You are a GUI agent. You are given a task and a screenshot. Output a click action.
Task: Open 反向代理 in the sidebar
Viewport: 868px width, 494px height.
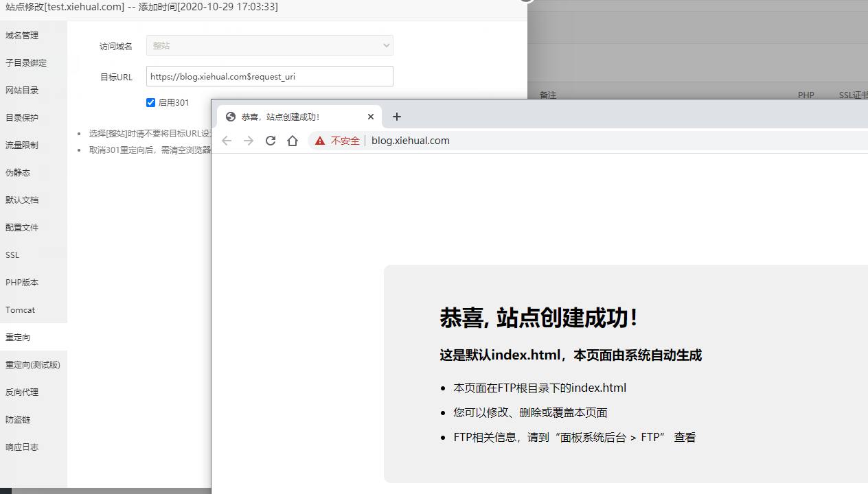click(x=34, y=392)
